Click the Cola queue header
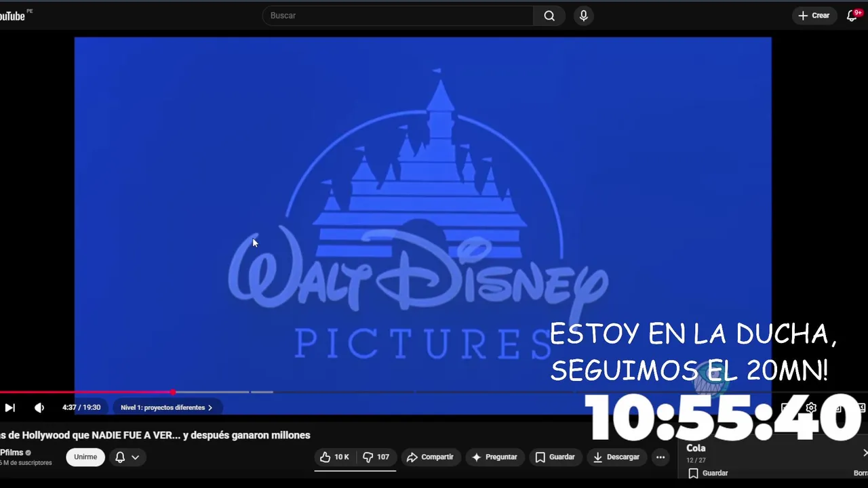 click(696, 448)
